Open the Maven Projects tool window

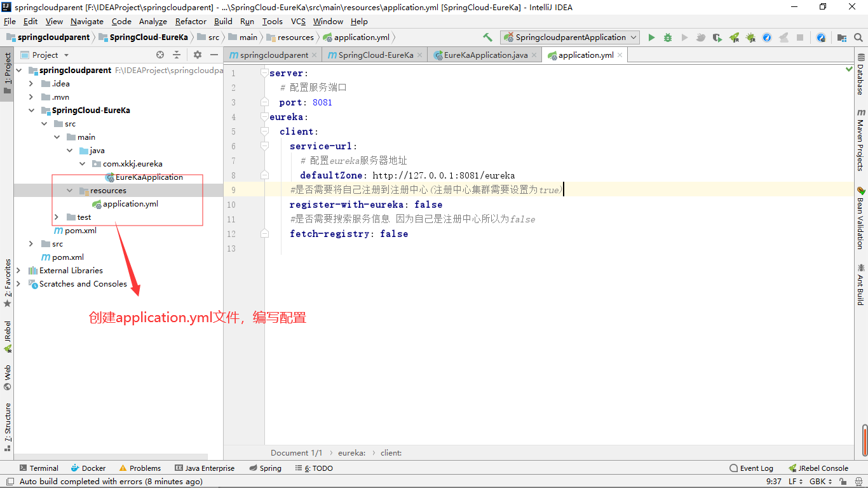point(860,140)
